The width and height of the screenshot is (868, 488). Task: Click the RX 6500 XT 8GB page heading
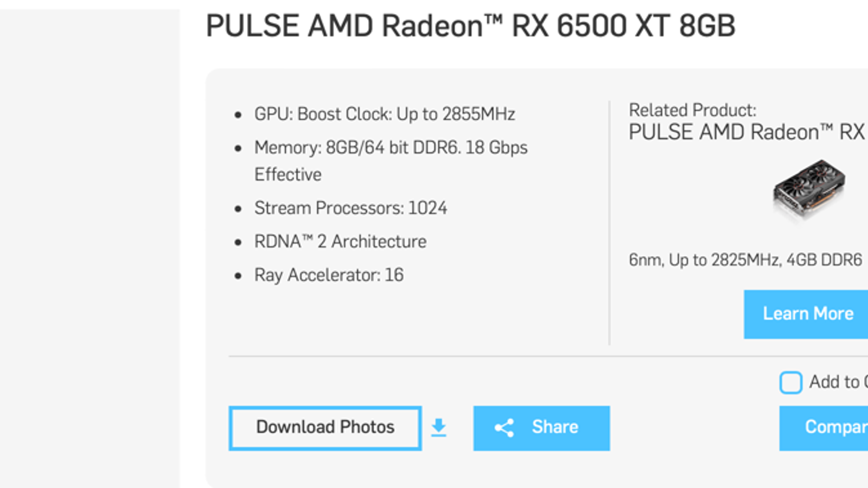pos(470,26)
